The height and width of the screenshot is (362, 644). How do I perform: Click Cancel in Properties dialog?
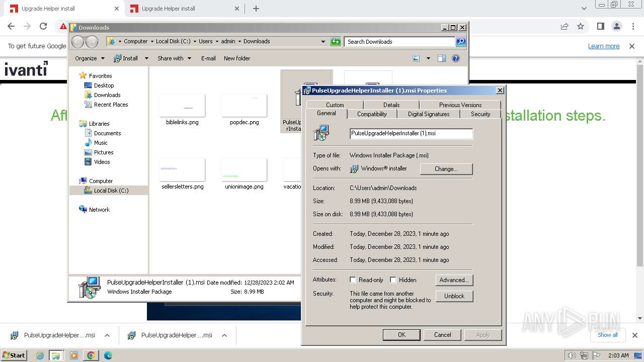point(443,335)
